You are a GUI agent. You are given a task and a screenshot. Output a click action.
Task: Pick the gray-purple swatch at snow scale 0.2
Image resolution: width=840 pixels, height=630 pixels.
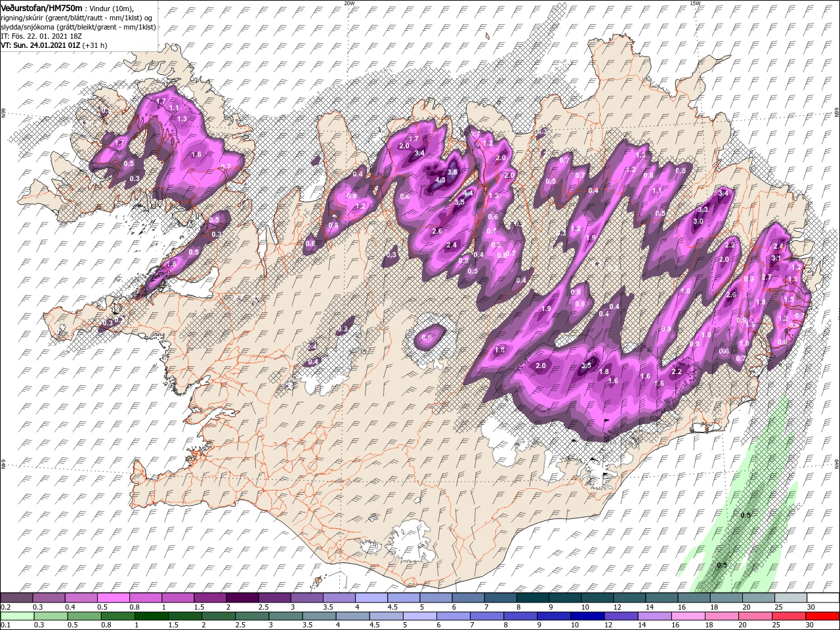[17, 598]
